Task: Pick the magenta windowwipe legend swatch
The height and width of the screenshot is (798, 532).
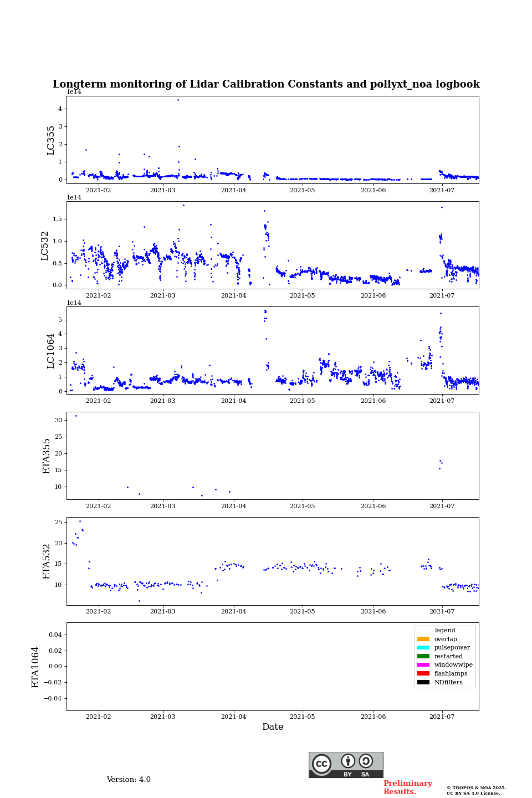Action: (x=423, y=665)
